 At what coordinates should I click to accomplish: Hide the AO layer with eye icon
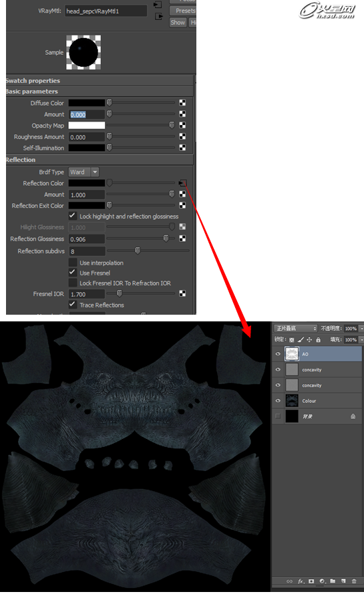tap(278, 354)
